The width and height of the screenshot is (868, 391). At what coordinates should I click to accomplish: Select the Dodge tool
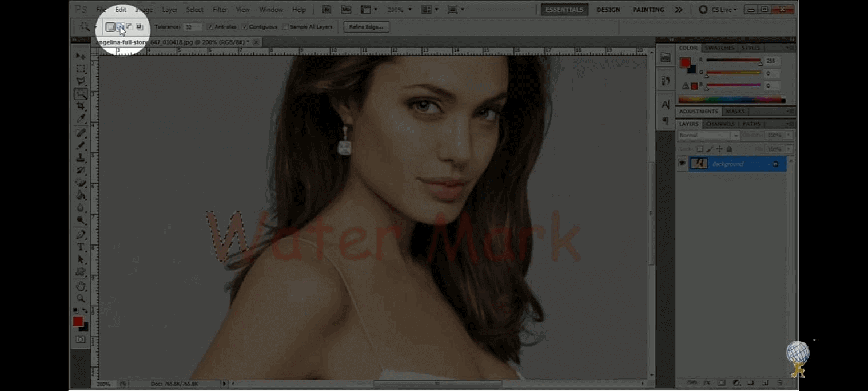click(x=81, y=221)
